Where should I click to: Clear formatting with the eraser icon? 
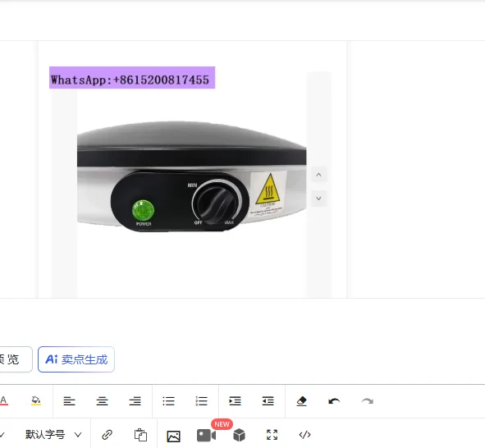click(301, 401)
